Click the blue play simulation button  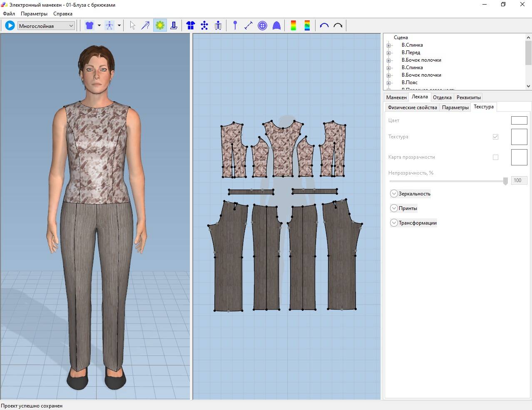(10, 26)
